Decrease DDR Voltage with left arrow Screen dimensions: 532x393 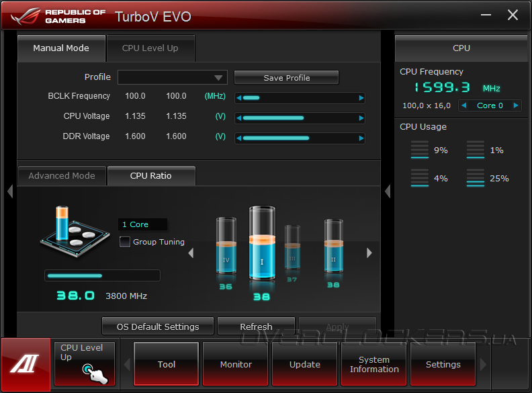click(239, 138)
